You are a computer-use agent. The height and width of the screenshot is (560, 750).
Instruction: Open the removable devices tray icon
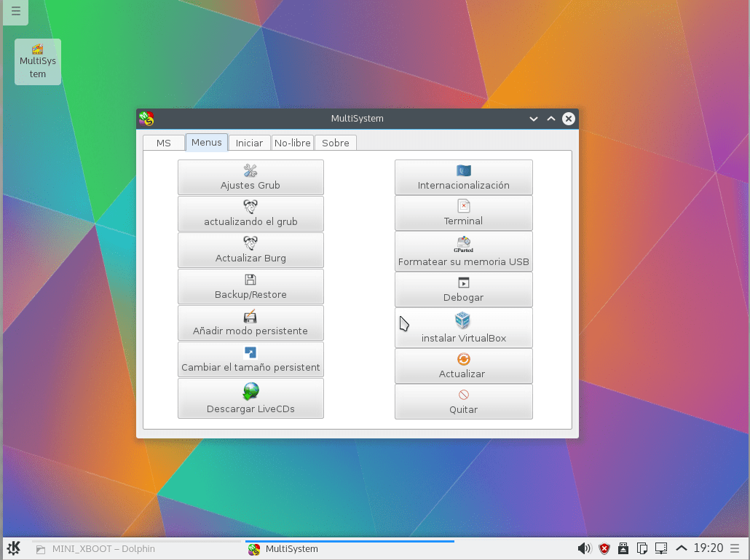(623, 548)
